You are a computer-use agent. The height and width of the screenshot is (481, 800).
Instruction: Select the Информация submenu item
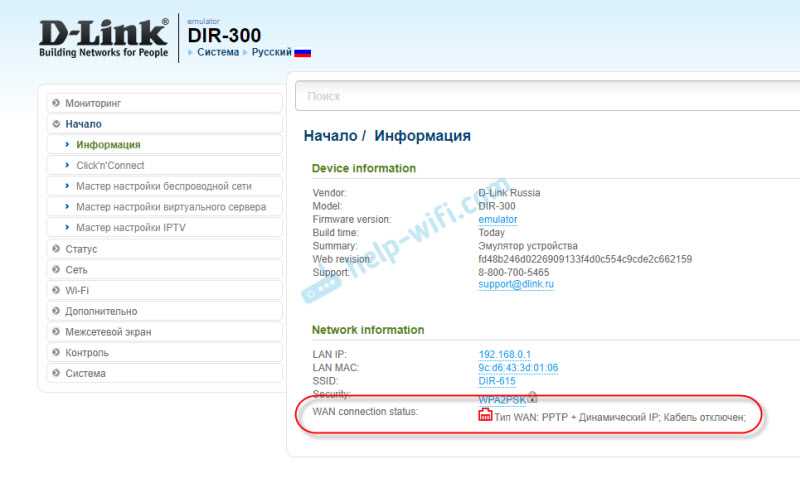point(164,144)
